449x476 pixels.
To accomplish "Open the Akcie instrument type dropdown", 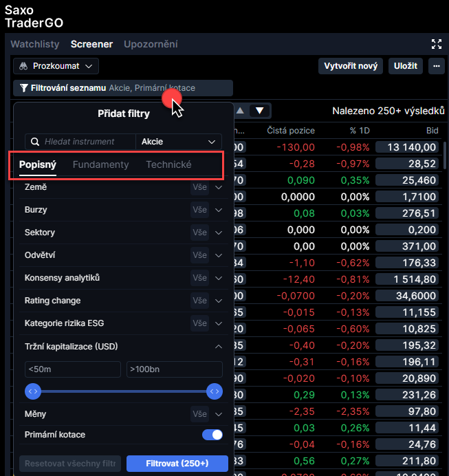I will pos(179,142).
